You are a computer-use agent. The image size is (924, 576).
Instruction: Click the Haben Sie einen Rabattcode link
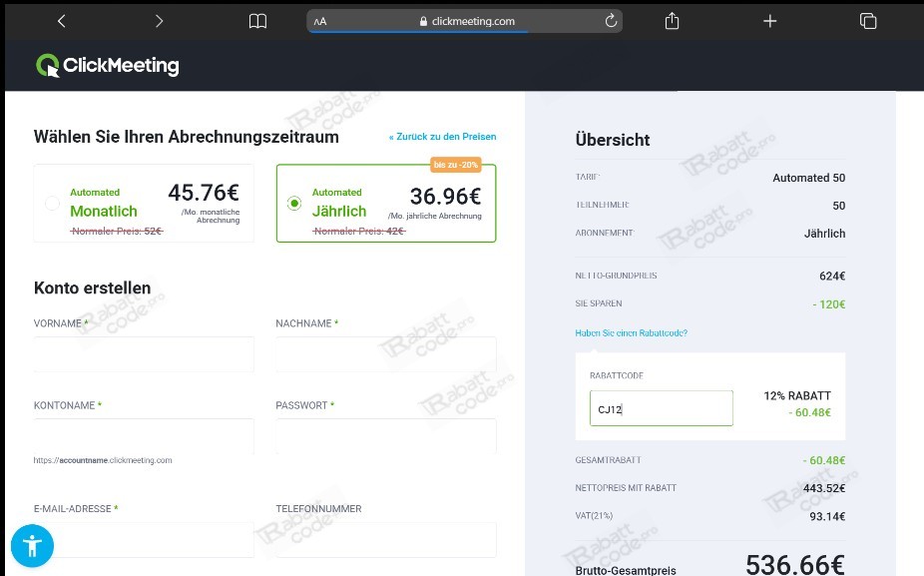pos(631,333)
